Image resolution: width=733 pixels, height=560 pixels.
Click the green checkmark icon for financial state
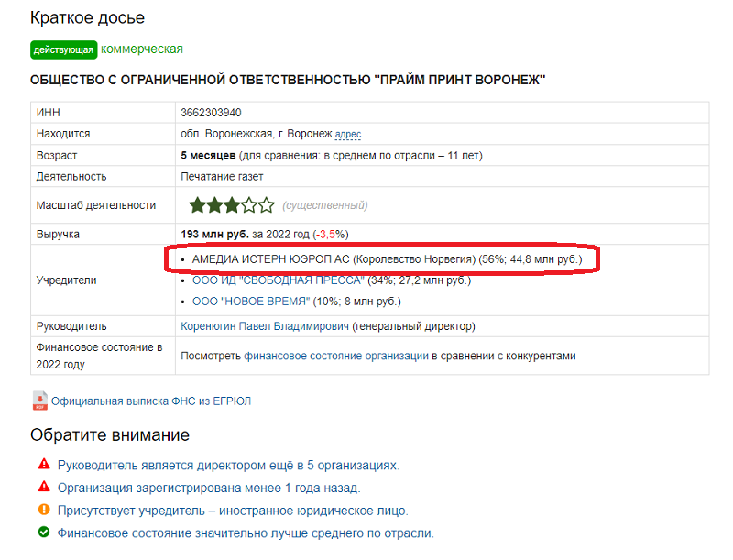[44, 532]
